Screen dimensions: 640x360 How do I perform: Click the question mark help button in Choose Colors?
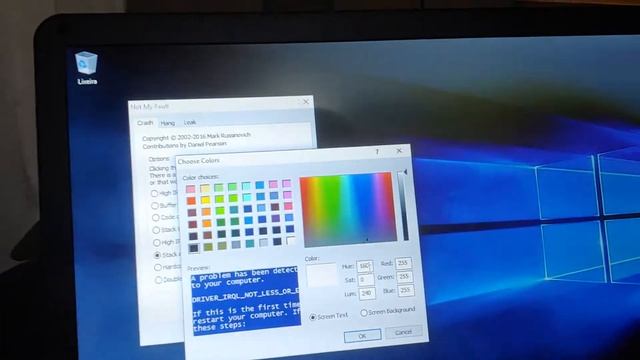377,152
